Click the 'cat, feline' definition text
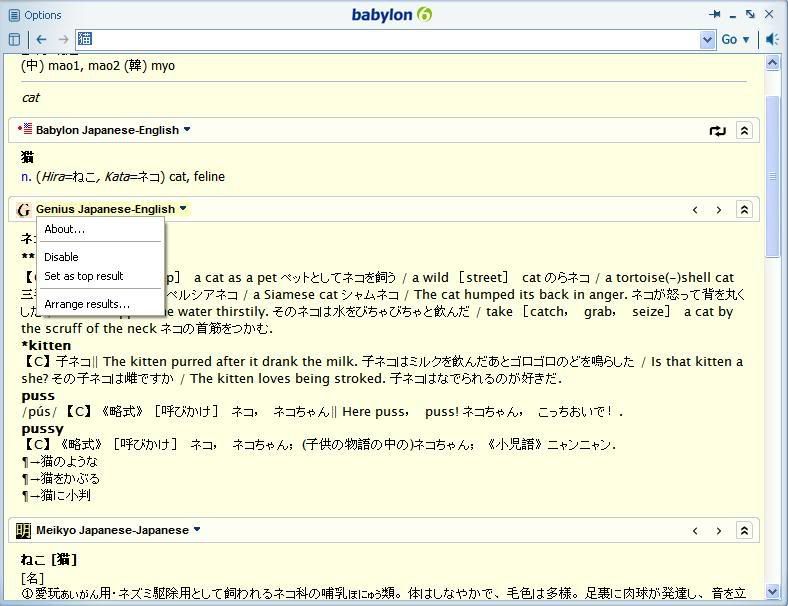Screen dimensions: 788x606 [x=197, y=177]
